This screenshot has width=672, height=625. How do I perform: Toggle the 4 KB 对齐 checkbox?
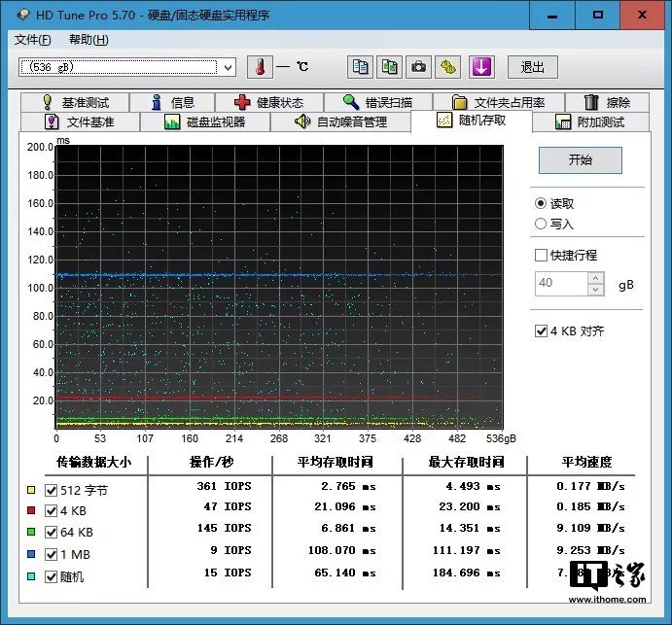541,331
